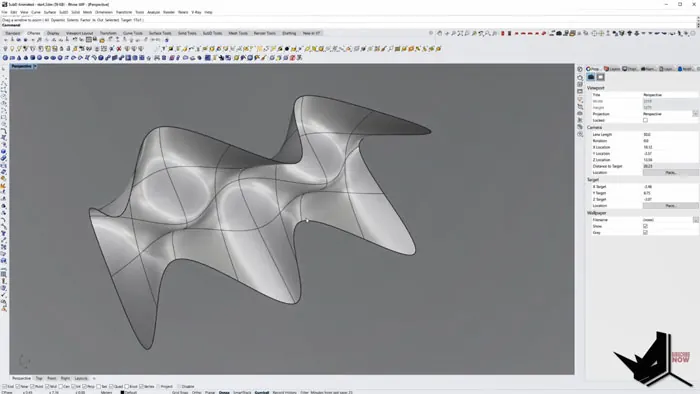Toggle the wallpaper Gray checkbox
Screen dimensions: 700x394
(645, 232)
